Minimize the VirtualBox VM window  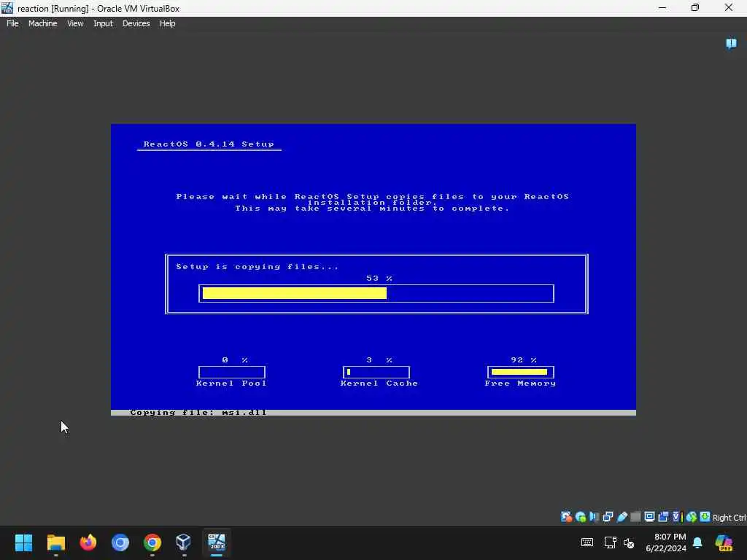tap(662, 7)
